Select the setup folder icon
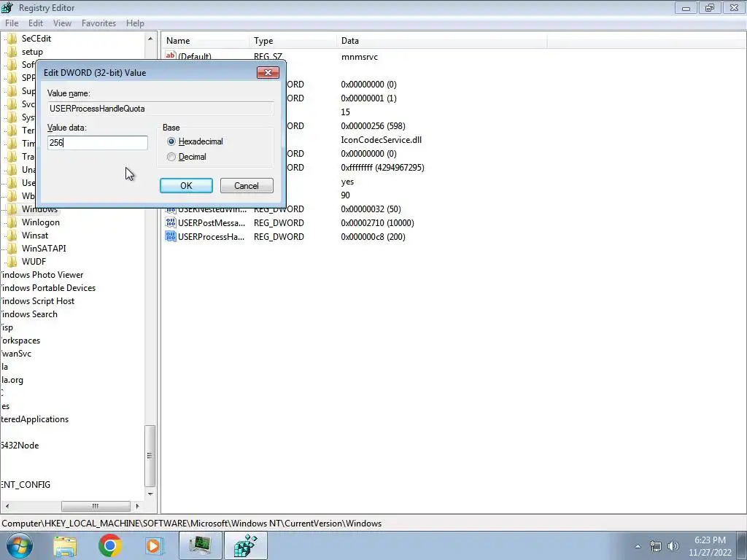The image size is (747, 560). (x=12, y=52)
